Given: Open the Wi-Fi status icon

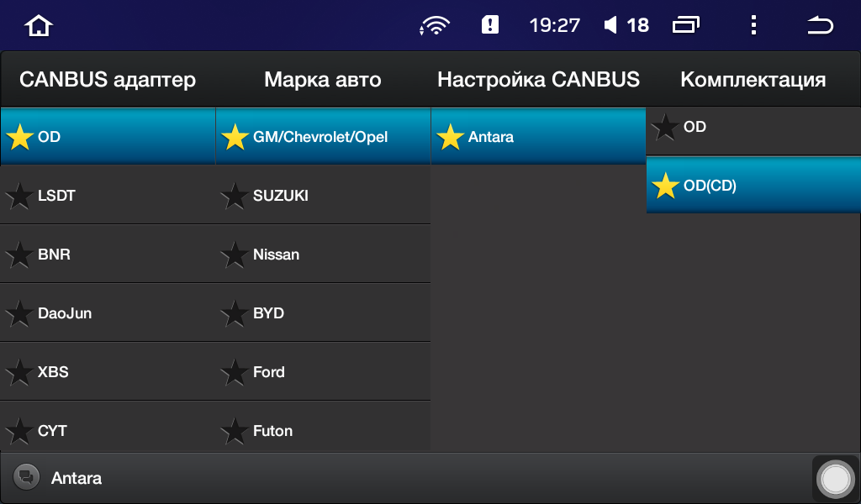Looking at the screenshot, I should tap(435, 25).
